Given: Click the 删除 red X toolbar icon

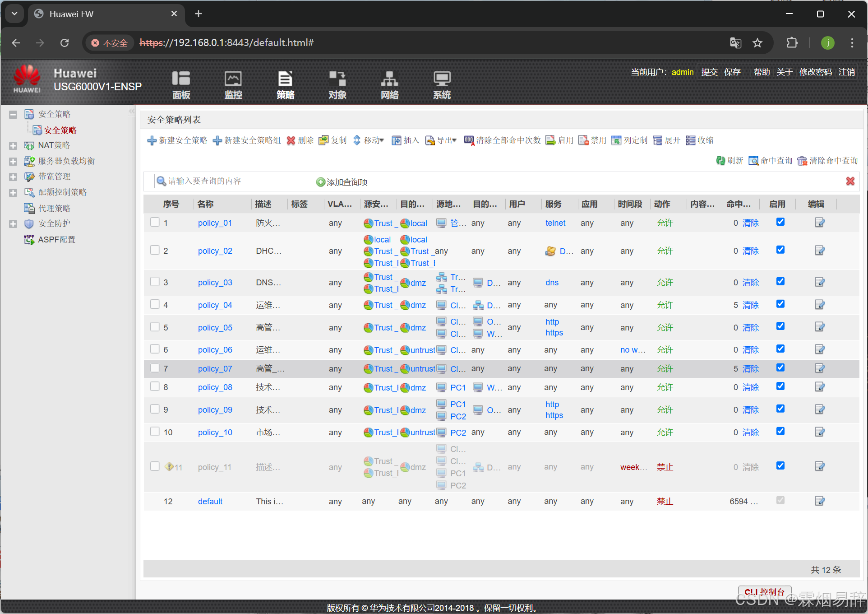Looking at the screenshot, I should click(x=291, y=140).
